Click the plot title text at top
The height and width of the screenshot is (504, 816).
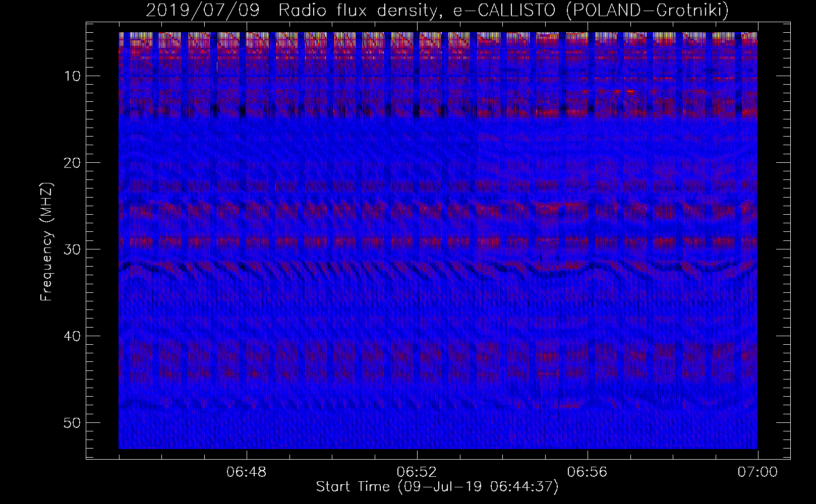(437, 10)
